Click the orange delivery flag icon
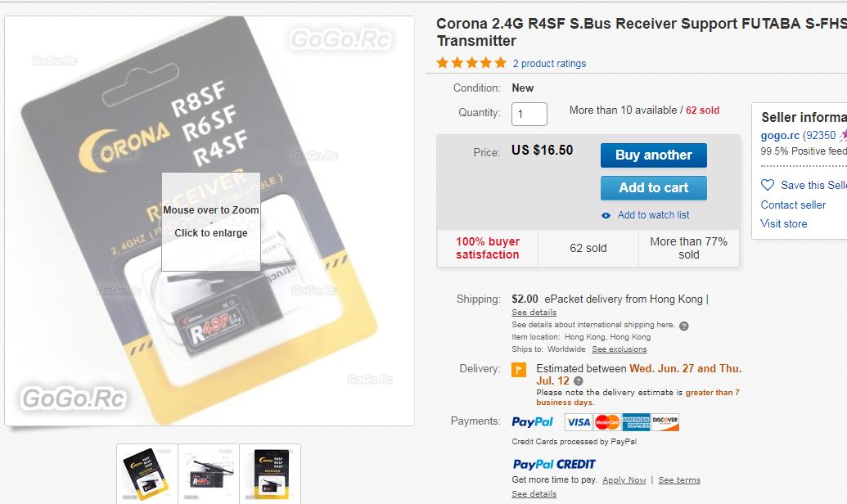The image size is (847, 504). (x=519, y=370)
